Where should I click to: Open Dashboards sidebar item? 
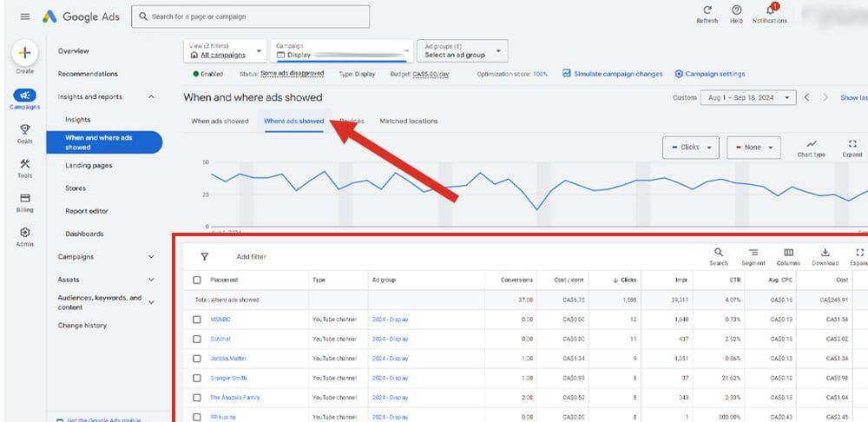(84, 234)
